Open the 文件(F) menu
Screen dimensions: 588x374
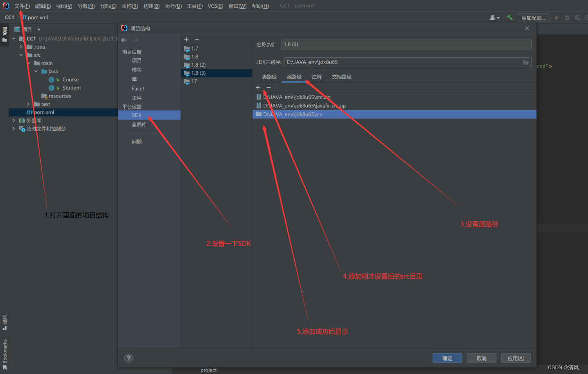(x=22, y=6)
